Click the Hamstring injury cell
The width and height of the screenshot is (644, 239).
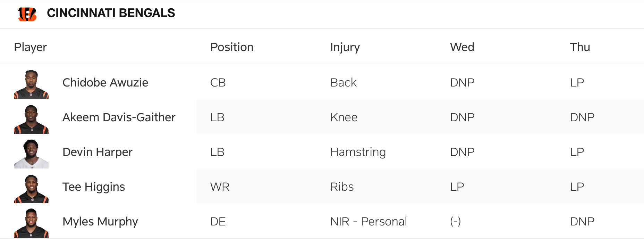tap(358, 152)
